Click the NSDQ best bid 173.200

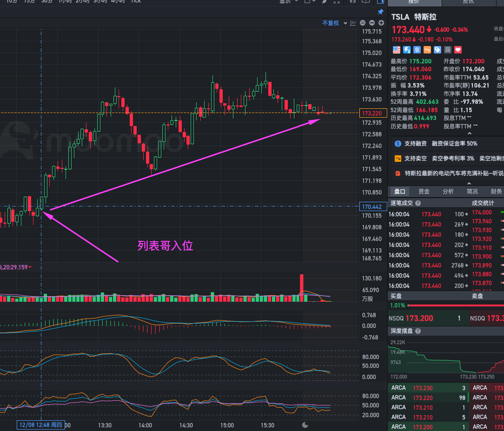click(419, 318)
